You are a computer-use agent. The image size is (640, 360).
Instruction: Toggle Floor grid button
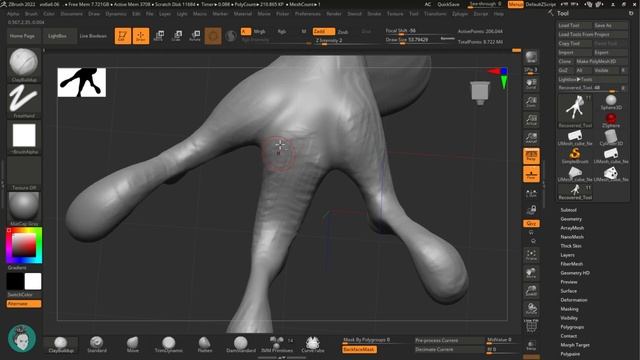click(531, 174)
